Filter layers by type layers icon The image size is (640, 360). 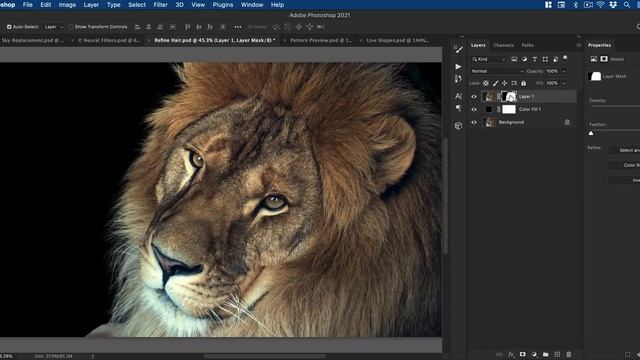tap(535, 59)
